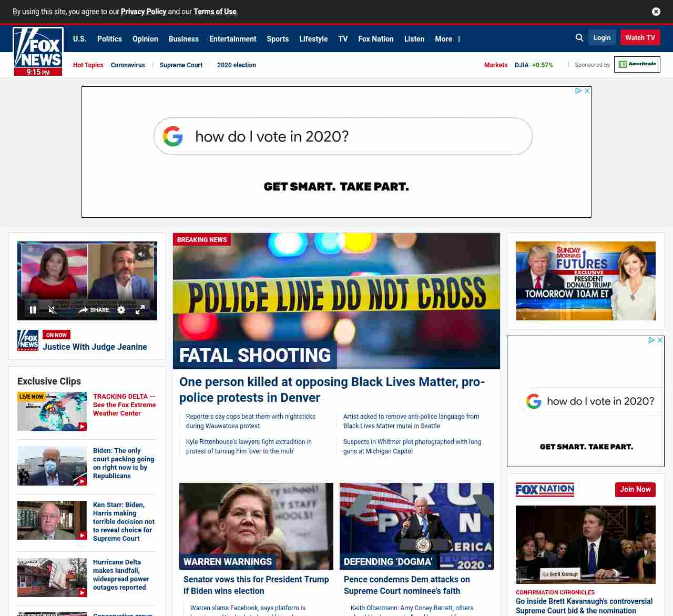Close the sidebar Google vote ad
Screen dimensions: 673x616
coord(660,340)
